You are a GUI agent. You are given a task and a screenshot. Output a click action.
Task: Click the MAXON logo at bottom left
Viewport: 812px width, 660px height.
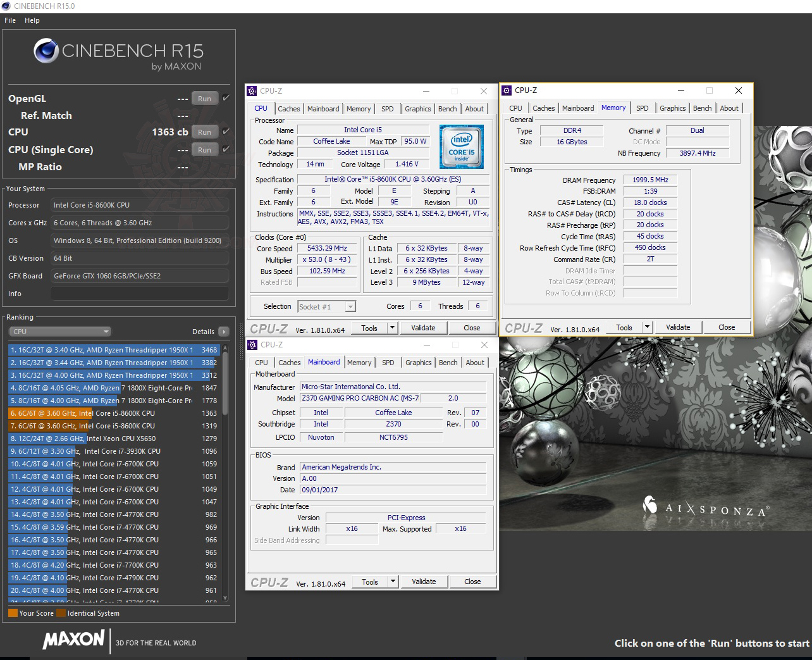pos(73,640)
